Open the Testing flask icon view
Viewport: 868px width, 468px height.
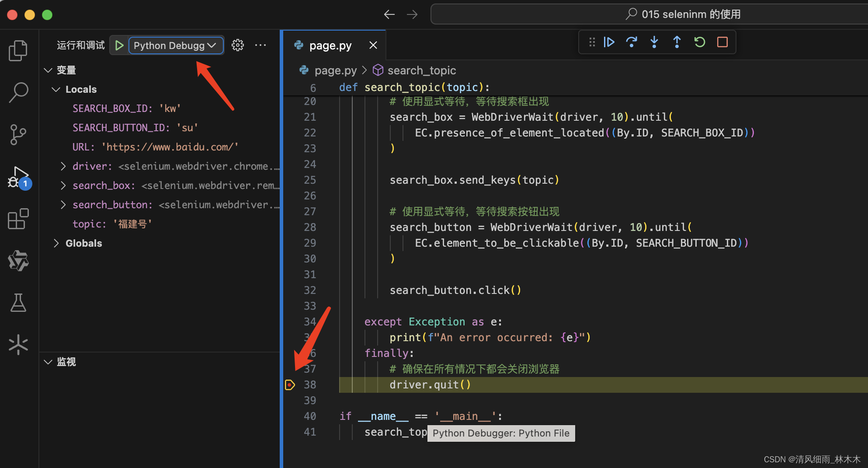(18, 303)
